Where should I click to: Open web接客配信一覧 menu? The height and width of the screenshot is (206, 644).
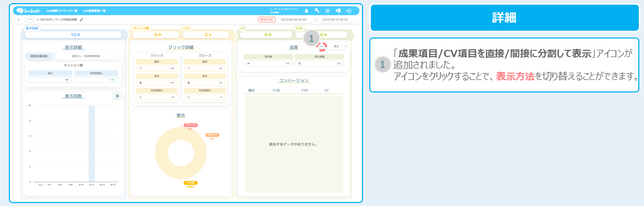pyautogui.click(x=94, y=10)
